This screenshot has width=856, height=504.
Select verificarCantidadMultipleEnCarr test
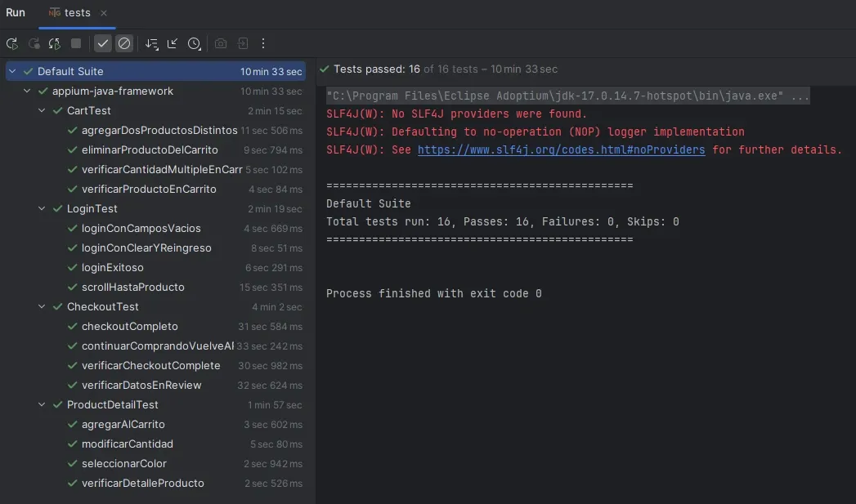point(155,170)
